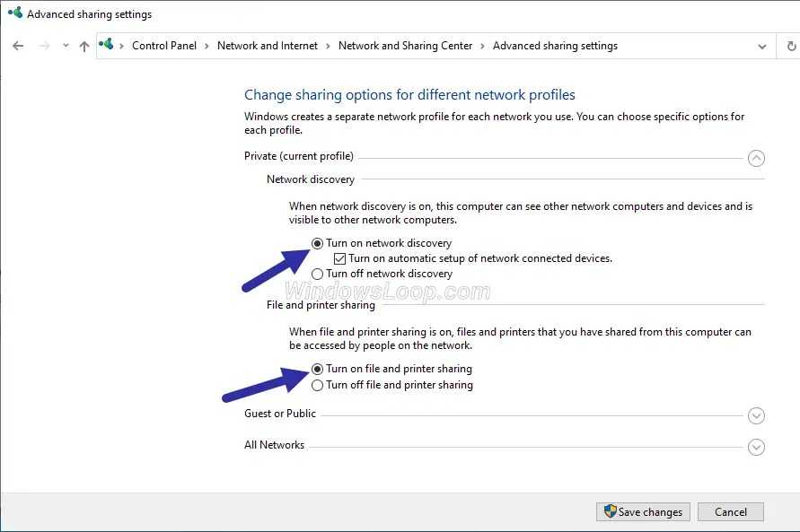Go back using the back arrow
The height and width of the screenshot is (532, 800).
(x=18, y=46)
